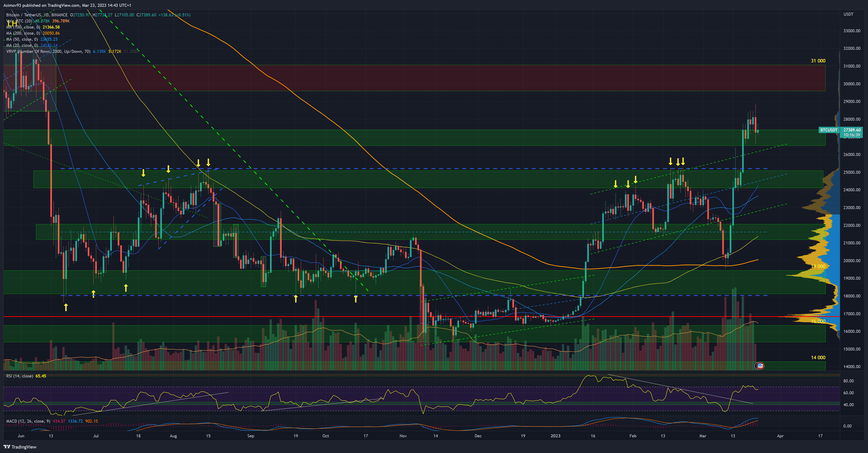Select the MACD (12, 26, close, 9) pane title
The image size is (868, 453).
(x=28, y=421)
